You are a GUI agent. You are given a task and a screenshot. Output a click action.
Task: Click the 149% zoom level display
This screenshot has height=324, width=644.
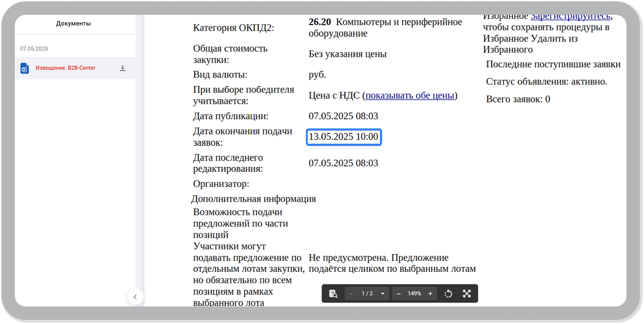(414, 293)
